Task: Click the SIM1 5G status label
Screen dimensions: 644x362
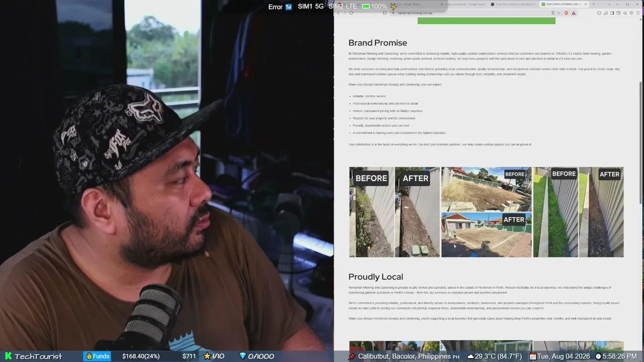Action: click(x=310, y=7)
